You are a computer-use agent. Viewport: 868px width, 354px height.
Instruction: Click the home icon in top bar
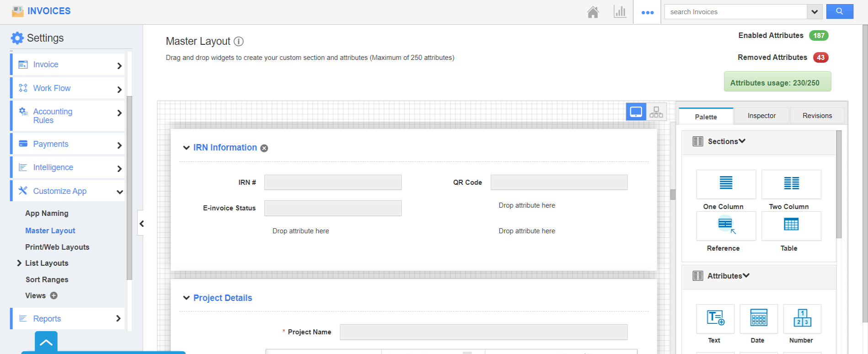coord(593,12)
